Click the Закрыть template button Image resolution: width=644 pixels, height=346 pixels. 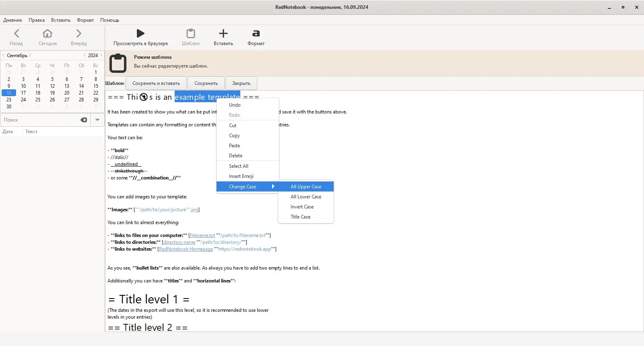tap(241, 83)
